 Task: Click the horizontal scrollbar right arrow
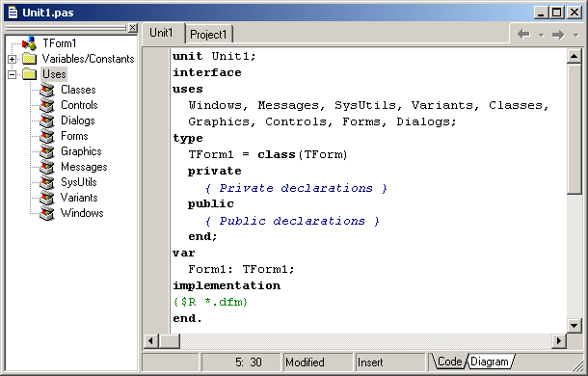[x=559, y=340]
